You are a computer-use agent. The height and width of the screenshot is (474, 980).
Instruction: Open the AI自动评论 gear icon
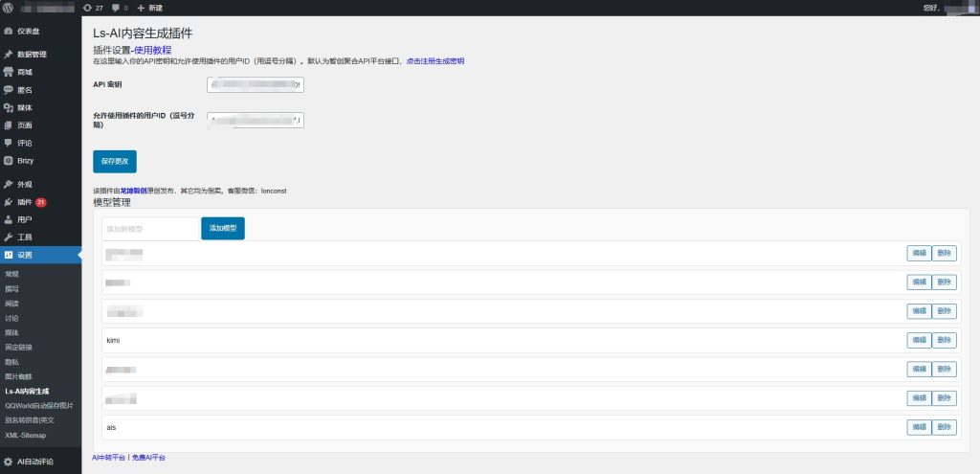click(x=8, y=462)
